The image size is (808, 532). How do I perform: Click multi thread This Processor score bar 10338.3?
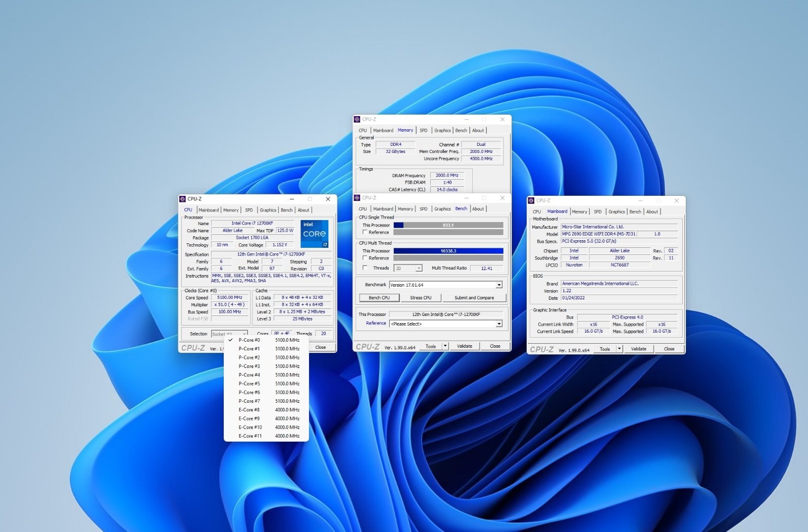pyautogui.click(x=448, y=251)
